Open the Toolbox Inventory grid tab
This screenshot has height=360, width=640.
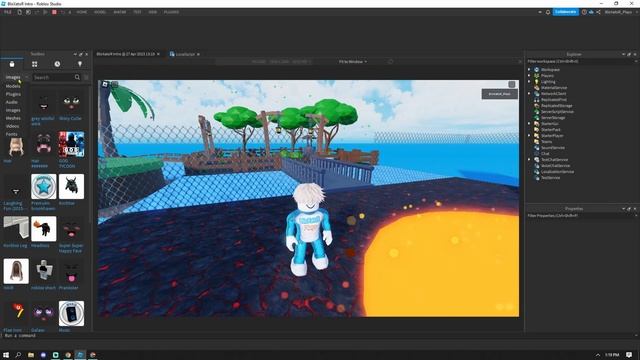pyautogui.click(x=35, y=64)
